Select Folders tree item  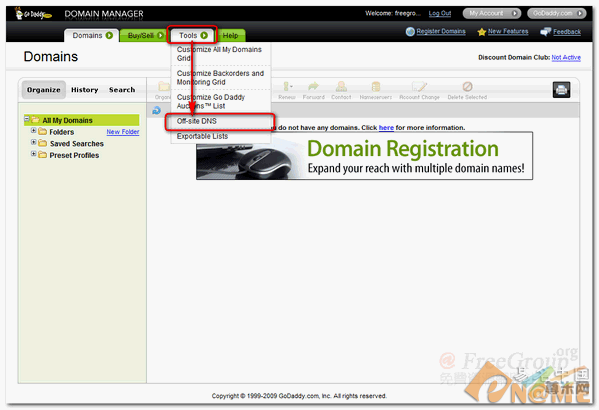(62, 132)
